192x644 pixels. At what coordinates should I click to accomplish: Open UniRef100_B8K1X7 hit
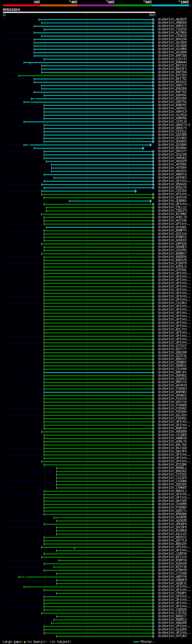point(172,359)
